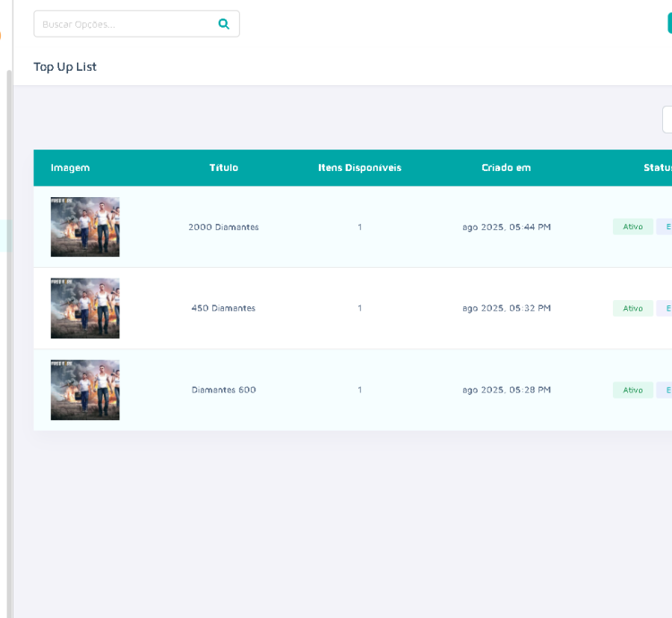The height and width of the screenshot is (618, 672).
Task: Sort by the Criado em column header
Action: 506,167
